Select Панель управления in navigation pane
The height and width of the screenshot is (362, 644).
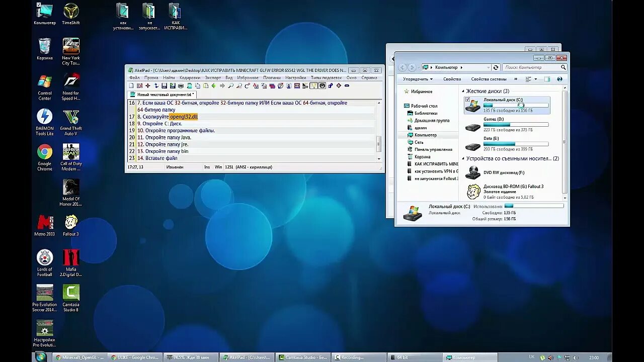[x=429, y=149]
